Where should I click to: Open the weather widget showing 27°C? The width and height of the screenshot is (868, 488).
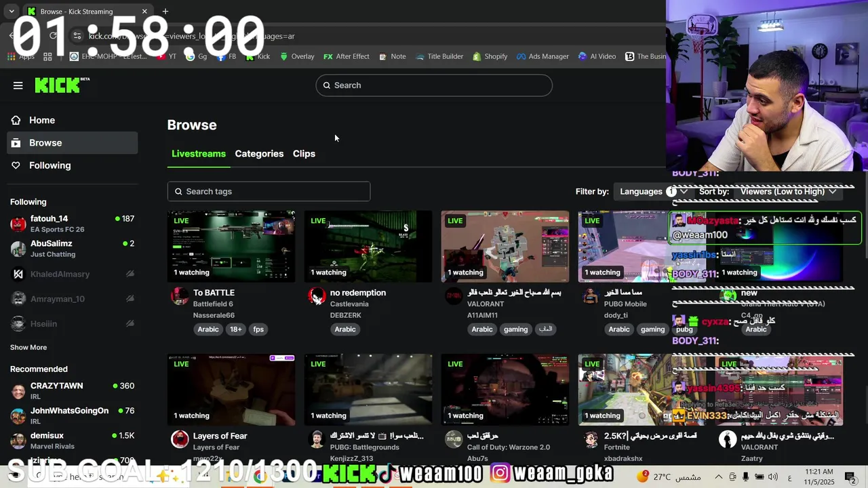click(x=669, y=477)
